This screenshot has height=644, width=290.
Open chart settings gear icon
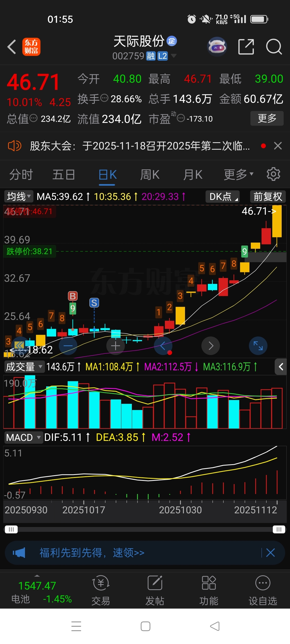coord(273,174)
